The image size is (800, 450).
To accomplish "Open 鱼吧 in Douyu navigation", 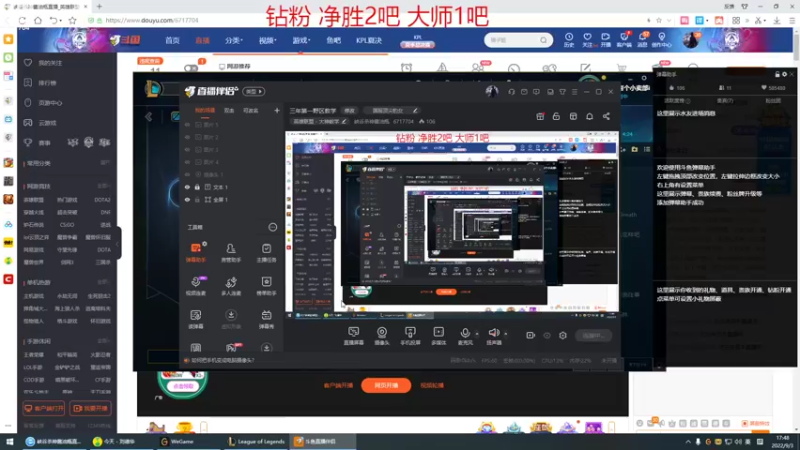I will click(334, 40).
